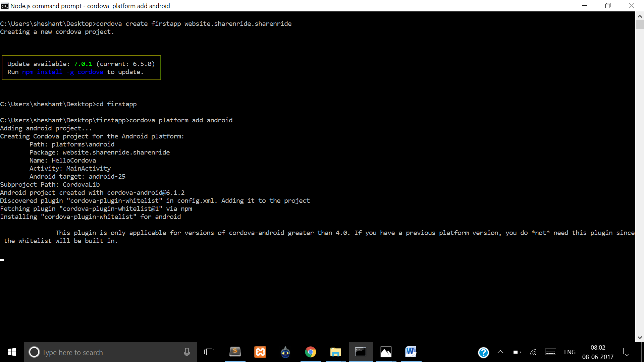Click the green version number 7.0.1

[x=83, y=64]
